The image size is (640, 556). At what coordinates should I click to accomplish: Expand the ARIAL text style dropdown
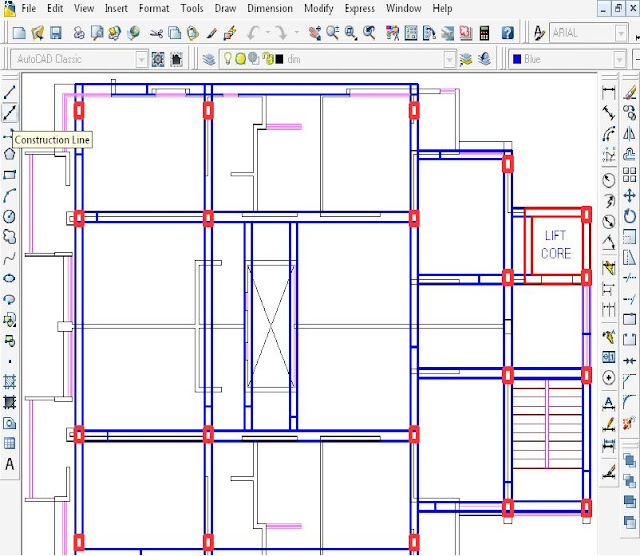(621, 33)
